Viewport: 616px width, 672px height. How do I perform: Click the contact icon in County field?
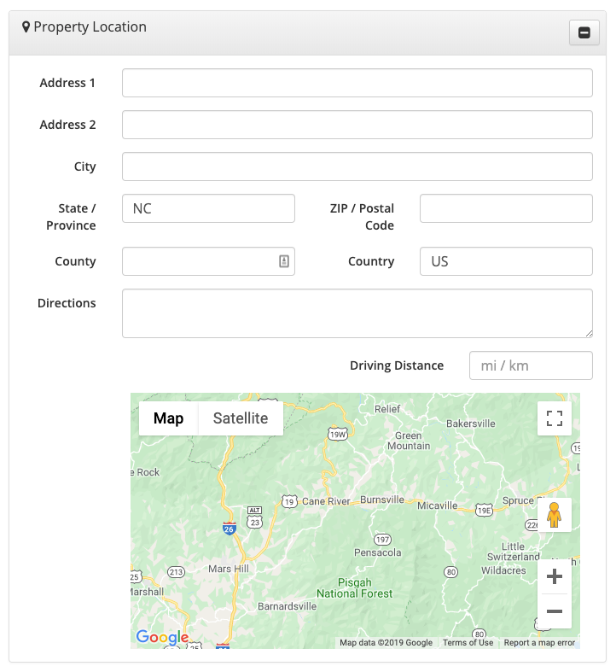pyautogui.click(x=284, y=261)
